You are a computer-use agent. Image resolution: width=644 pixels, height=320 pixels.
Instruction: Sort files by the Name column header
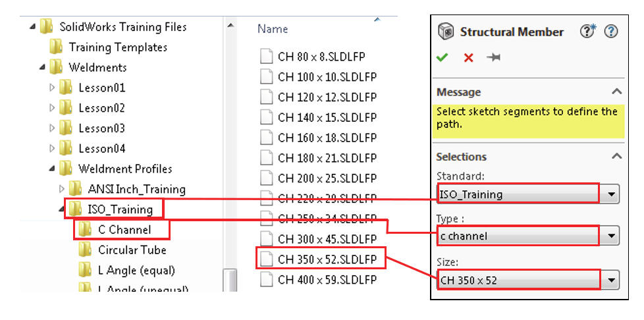pos(273,29)
